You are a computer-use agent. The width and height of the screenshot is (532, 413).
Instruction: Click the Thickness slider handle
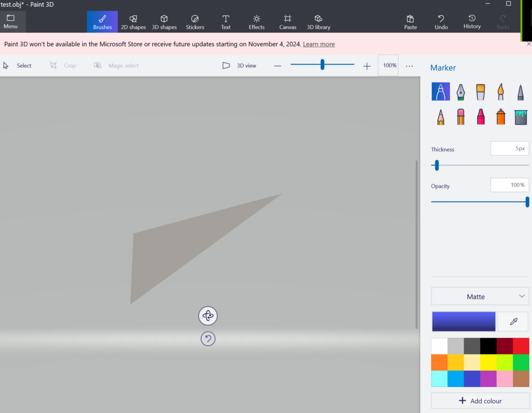pyautogui.click(x=437, y=165)
